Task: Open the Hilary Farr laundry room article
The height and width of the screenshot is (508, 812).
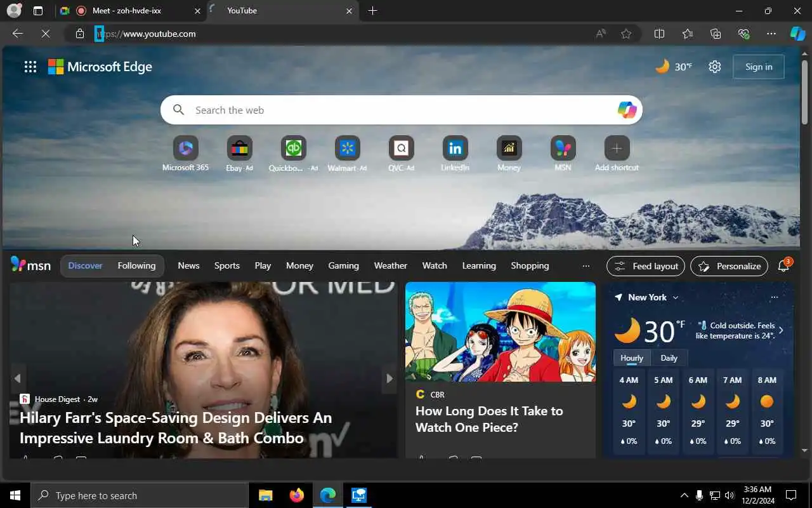Action: pyautogui.click(x=176, y=427)
